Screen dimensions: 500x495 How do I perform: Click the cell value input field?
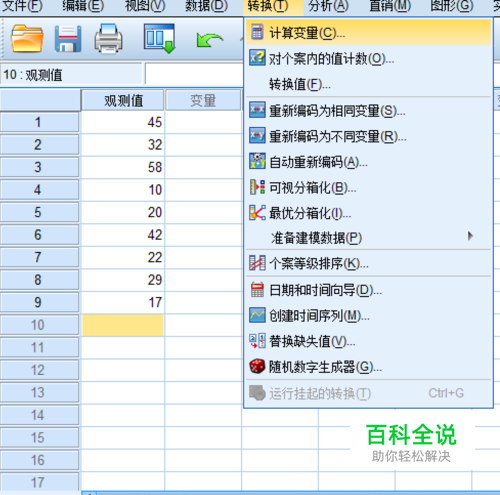pos(194,74)
